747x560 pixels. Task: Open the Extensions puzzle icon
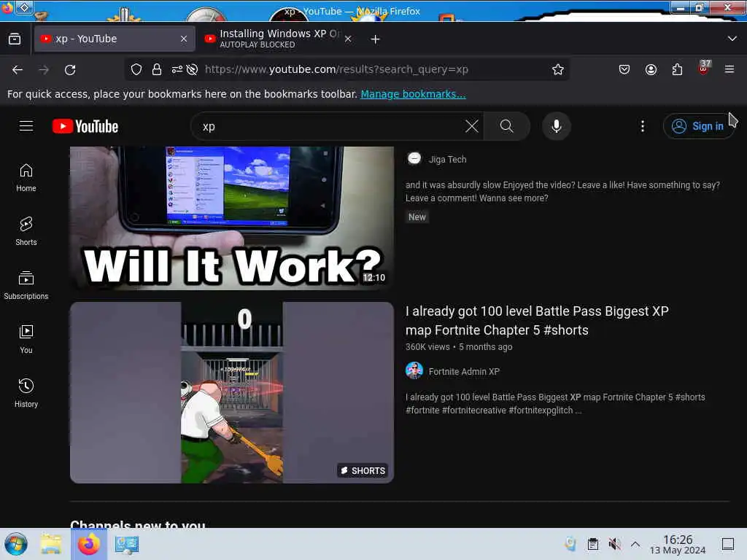[x=677, y=69]
